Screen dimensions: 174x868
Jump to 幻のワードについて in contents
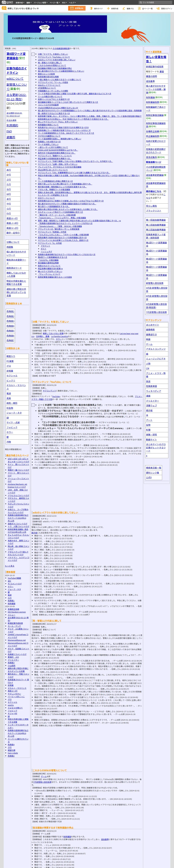click(x=46, y=198)
